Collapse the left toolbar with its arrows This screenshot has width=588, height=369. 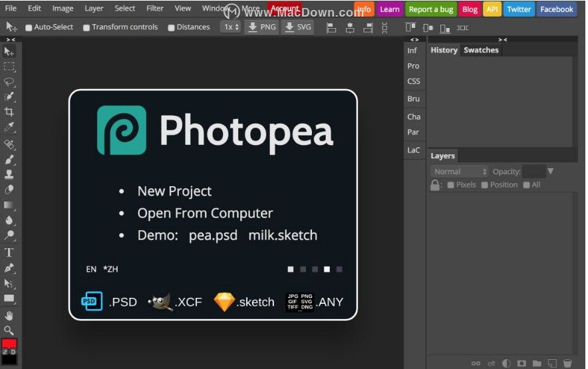pos(11,40)
